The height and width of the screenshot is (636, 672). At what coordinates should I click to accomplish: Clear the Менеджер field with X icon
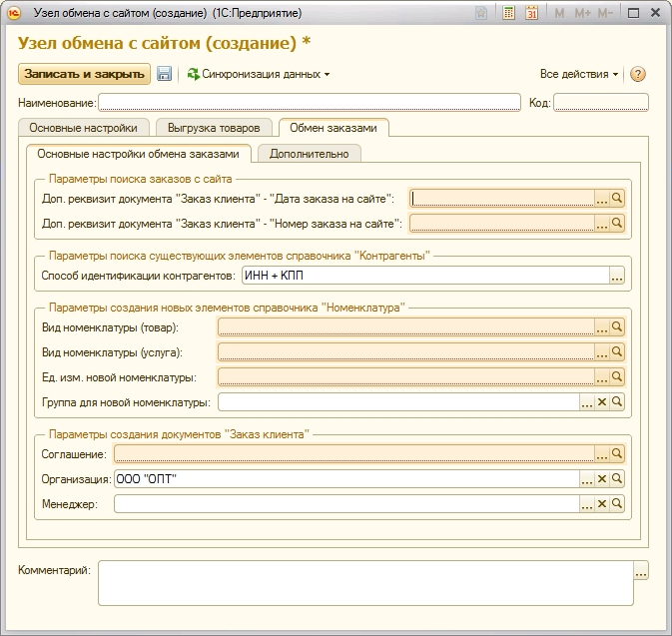tap(602, 504)
